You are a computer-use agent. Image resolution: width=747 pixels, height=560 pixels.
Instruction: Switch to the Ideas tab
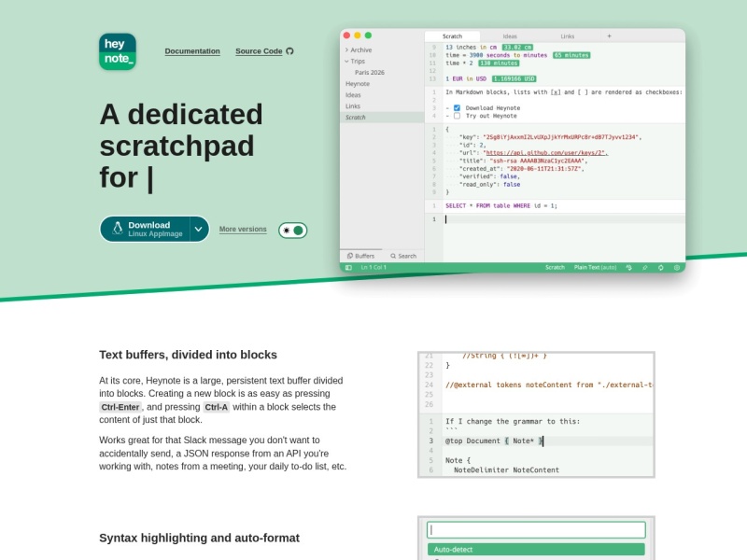[x=510, y=36]
